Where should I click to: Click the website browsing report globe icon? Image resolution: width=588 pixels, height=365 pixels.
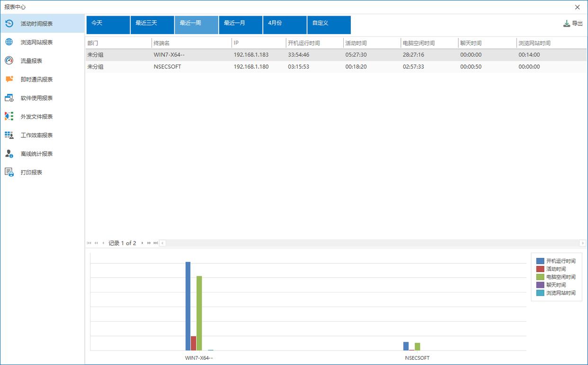(x=9, y=42)
